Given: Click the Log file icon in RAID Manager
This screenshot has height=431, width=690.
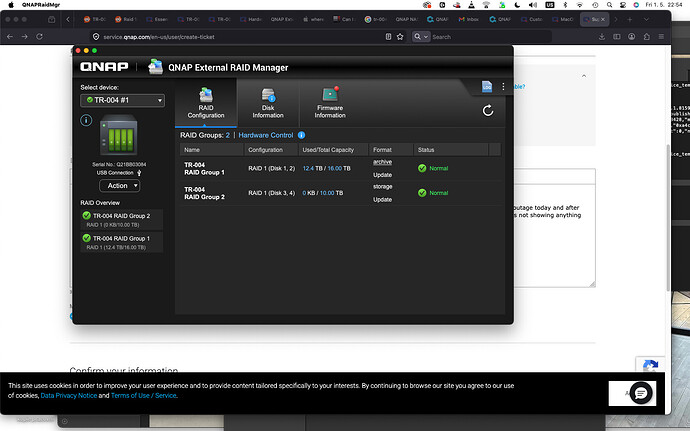Looking at the screenshot, I should point(487,87).
